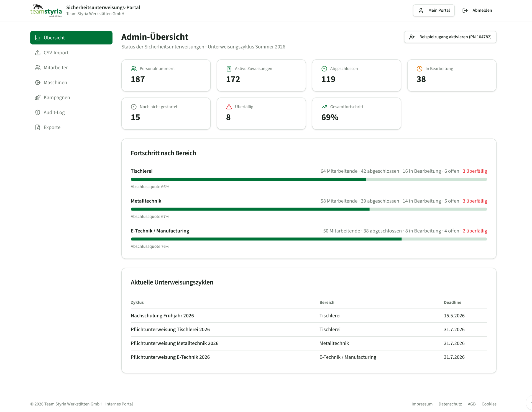
Task: Click the warning triangle icon on Überfällig card
Action: (x=229, y=107)
